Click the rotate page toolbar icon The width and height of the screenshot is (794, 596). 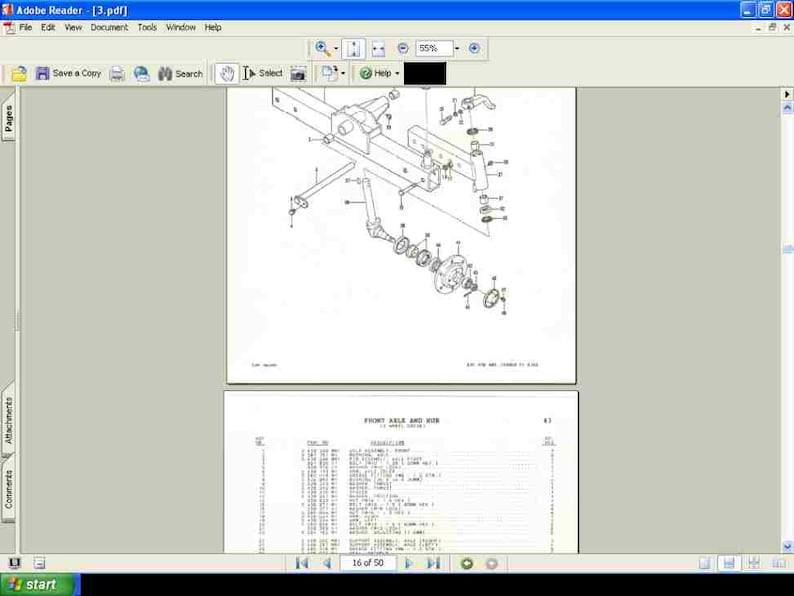click(x=330, y=74)
